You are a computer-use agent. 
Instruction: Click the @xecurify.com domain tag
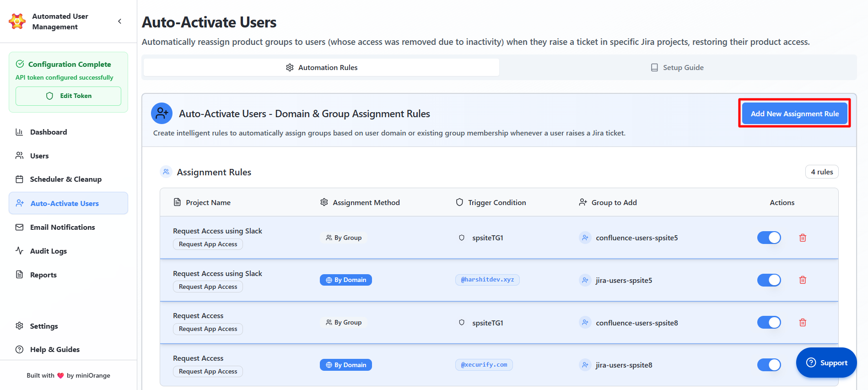tap(484, 365)
